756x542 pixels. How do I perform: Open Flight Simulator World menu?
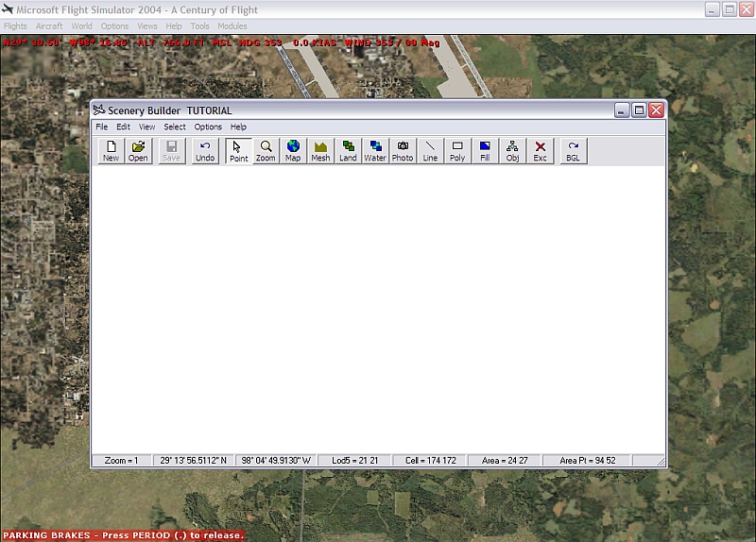(81, 26)
